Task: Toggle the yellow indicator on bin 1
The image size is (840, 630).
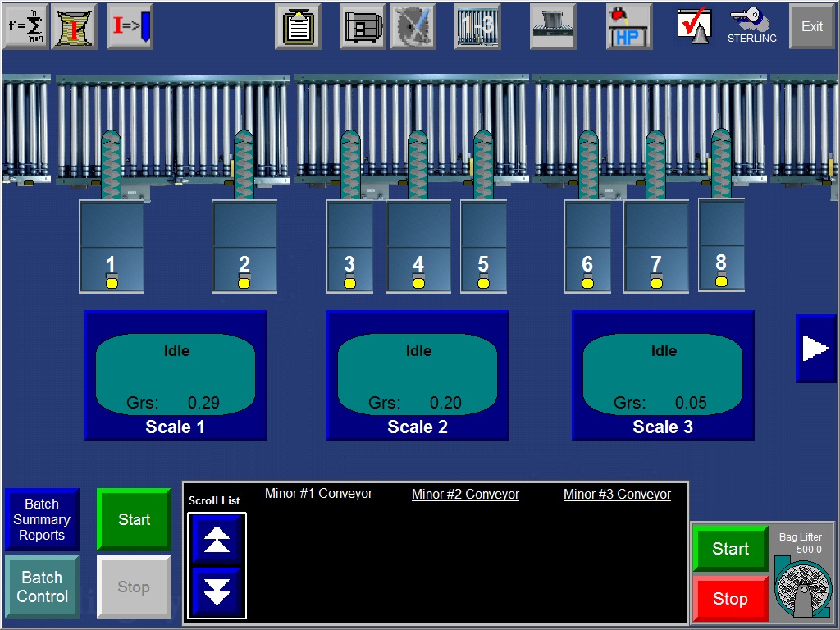Action: click(112, 283)
